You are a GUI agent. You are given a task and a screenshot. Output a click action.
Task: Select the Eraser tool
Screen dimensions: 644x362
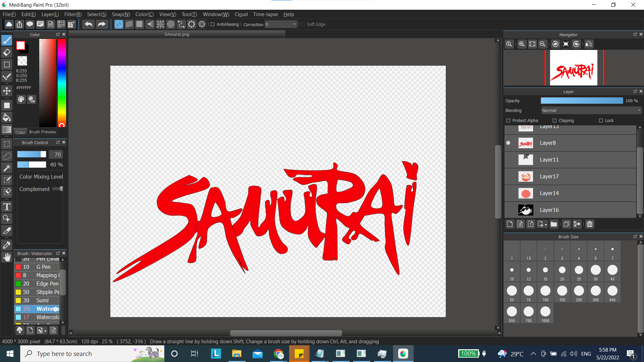7,52
